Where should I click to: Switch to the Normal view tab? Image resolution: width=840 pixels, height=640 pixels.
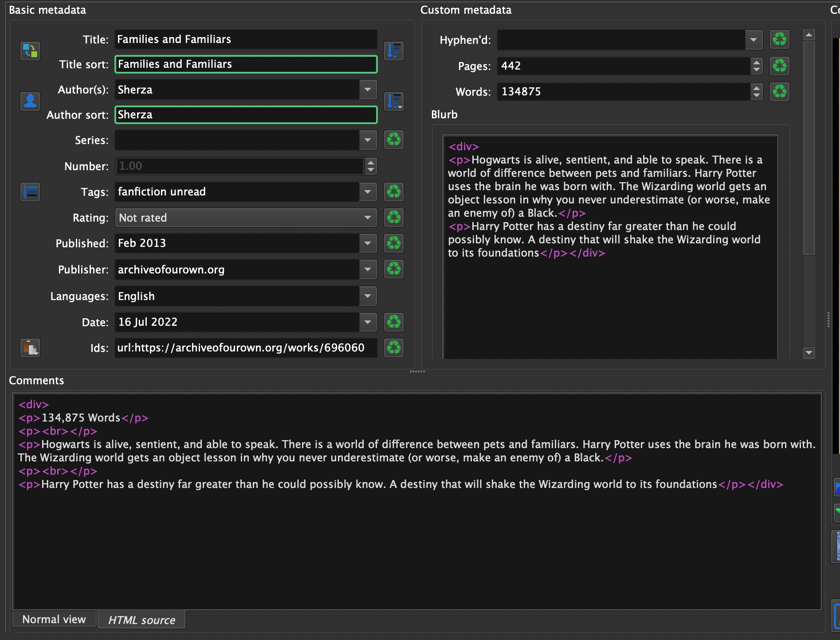54,619
